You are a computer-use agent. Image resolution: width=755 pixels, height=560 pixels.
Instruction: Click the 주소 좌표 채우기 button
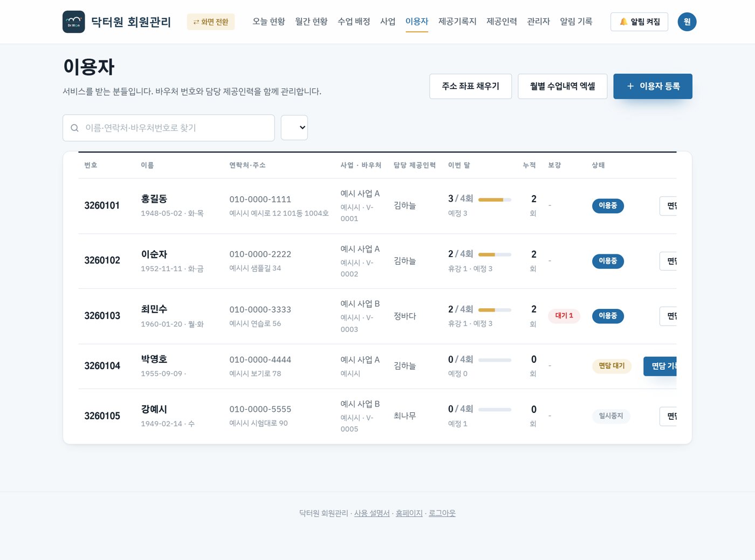(470, 86)
